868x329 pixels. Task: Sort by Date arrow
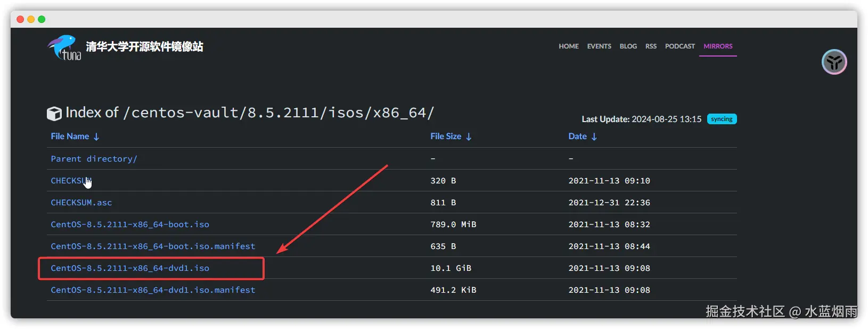pyautogui.click(x=594, y=137)
